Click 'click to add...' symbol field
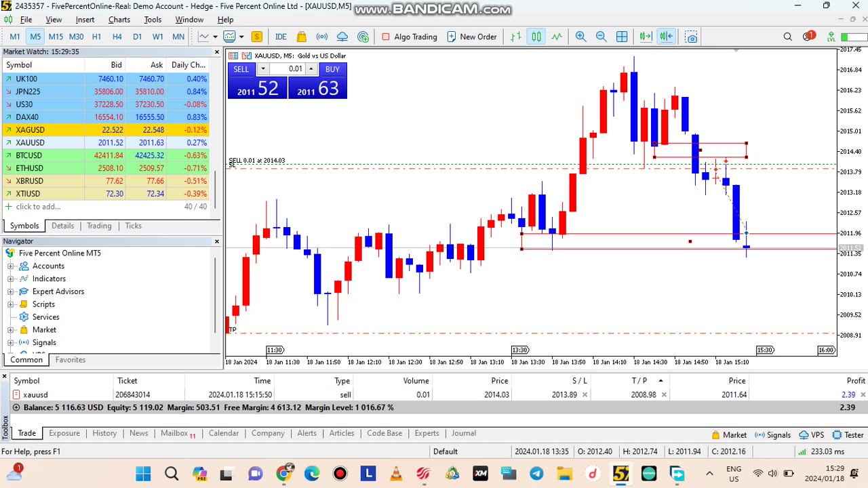The width and height of the screenshot is (868, 488). (38, 207)
